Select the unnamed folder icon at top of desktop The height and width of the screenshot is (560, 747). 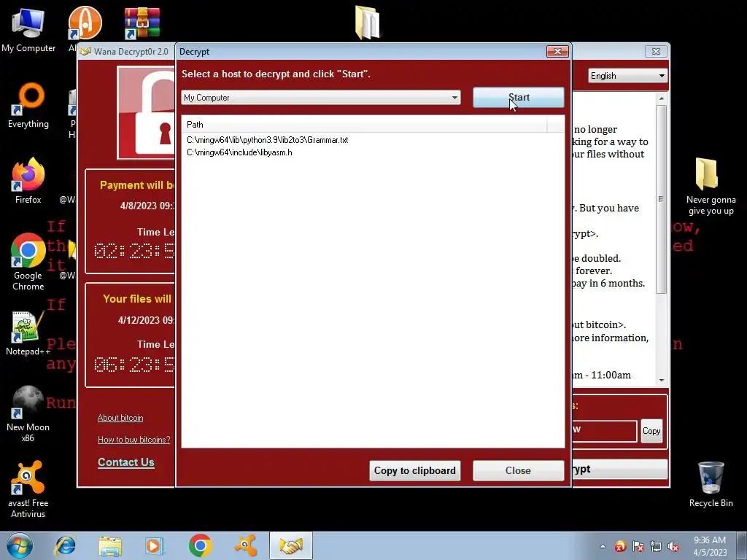tap(368, 23)
